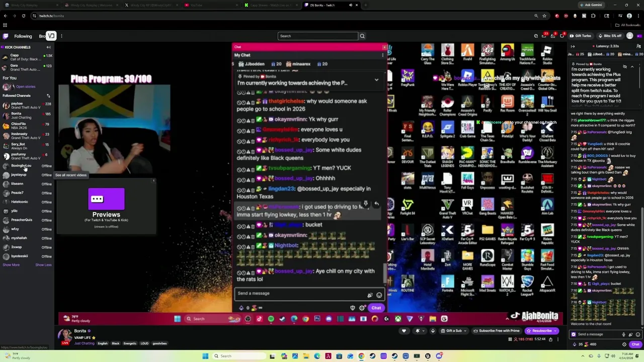Click the Resubscribe button
This screenshot has width=644, height=362.
[x=541, y=331]
